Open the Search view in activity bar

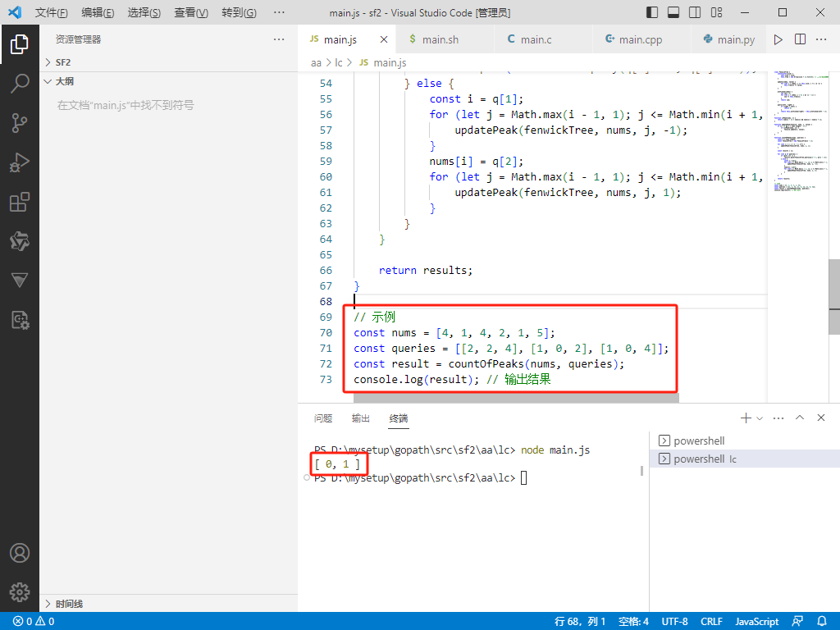(20, 84)
